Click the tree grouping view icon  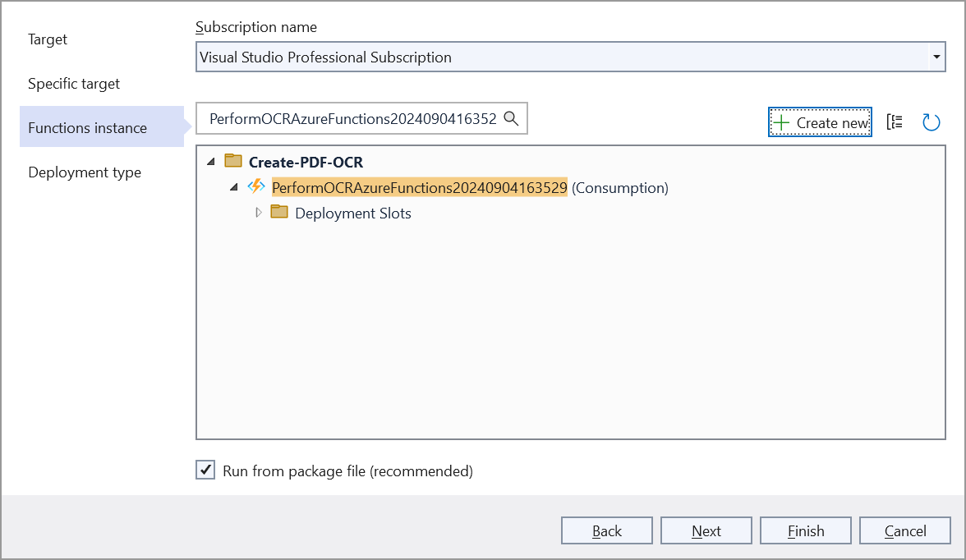coord(895,122)
